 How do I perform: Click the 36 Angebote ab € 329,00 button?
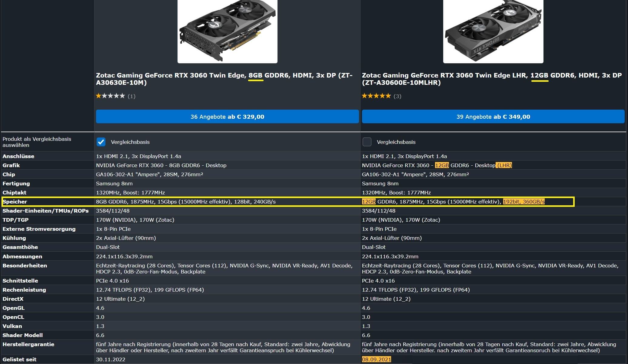[x=227, y=117]
